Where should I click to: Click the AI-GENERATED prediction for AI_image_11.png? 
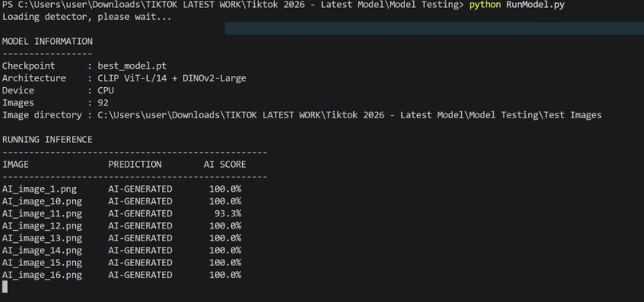tap(140, 213)
